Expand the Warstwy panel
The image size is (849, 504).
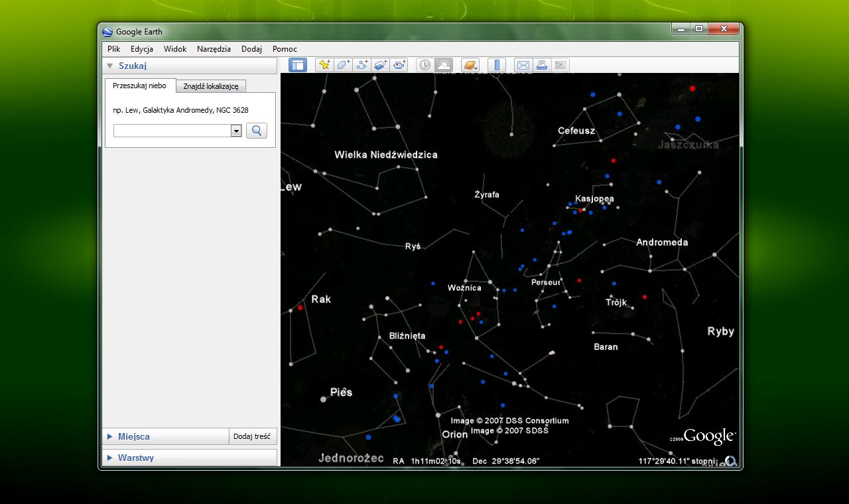(x=110, y=458)
